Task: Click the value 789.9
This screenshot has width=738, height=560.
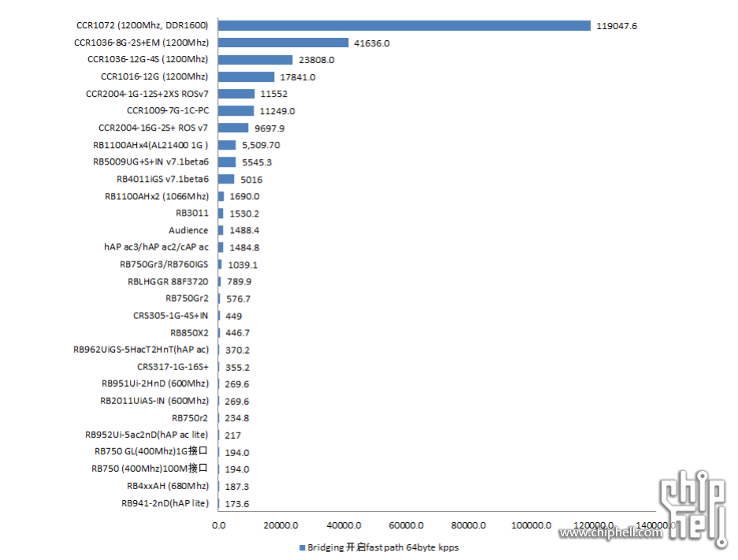Action: [x=239, y=281]
